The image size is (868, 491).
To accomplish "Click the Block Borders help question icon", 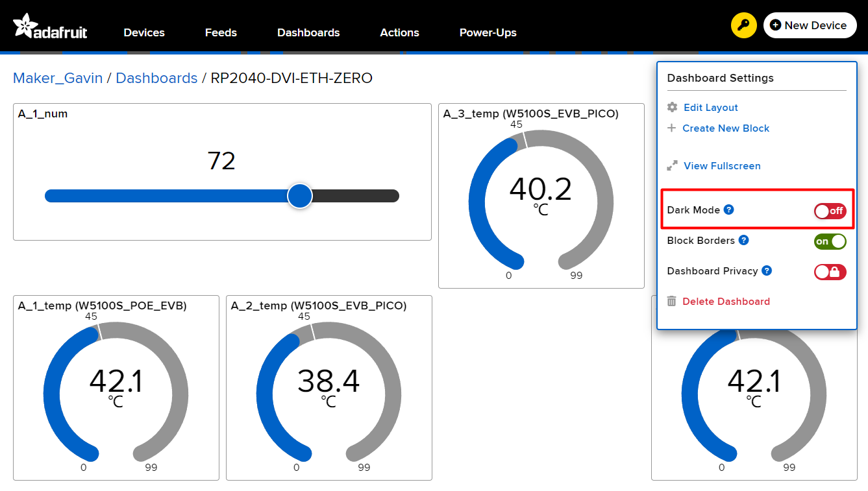I will coord(744,240).
